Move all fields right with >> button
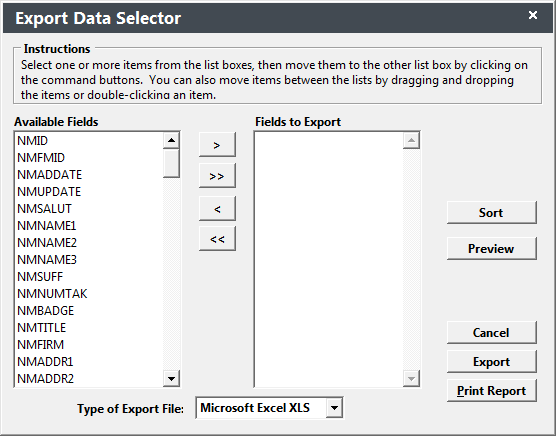This screenshot has width=556, height=436. (217, 176)
